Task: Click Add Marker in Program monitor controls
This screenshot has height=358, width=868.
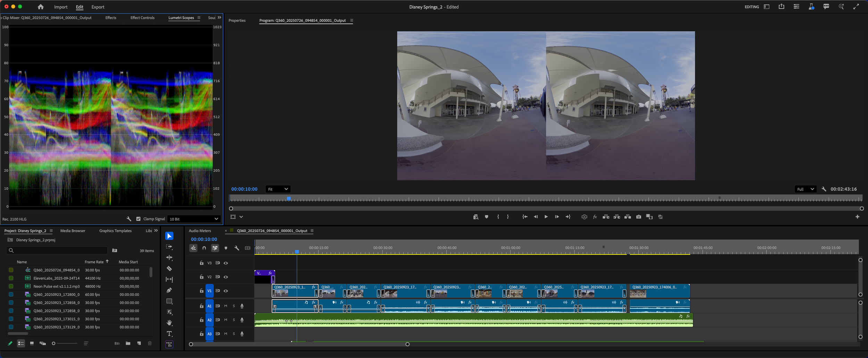Action: coord(486,217)
